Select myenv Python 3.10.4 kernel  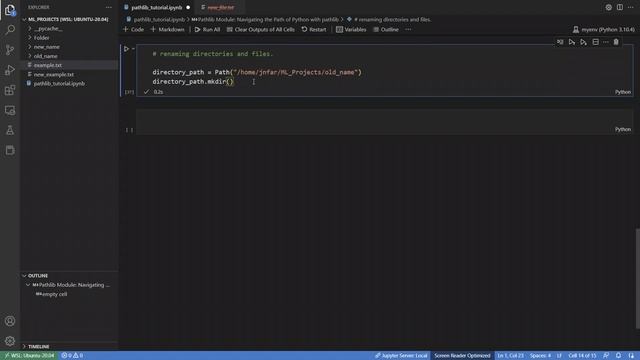click(x=604, y=29)
